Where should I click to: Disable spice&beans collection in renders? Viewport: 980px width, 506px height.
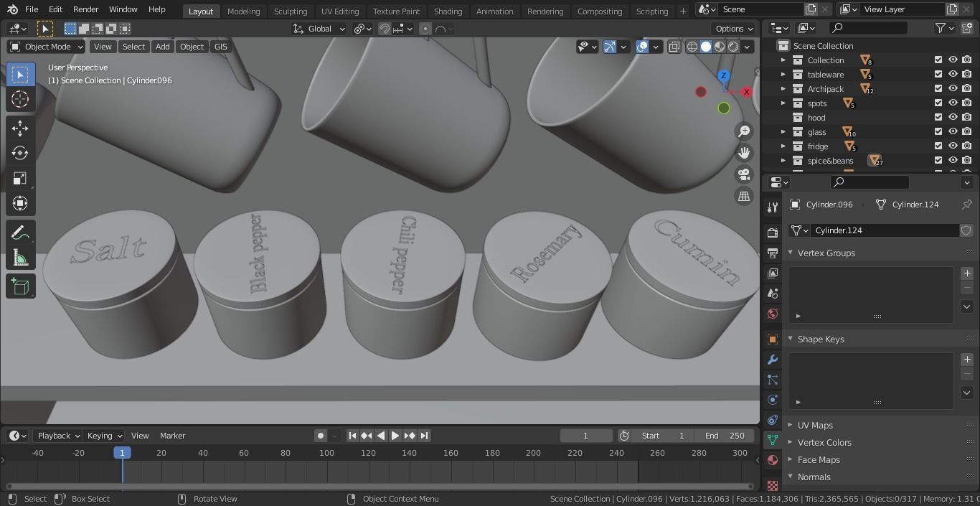[967, 161]
